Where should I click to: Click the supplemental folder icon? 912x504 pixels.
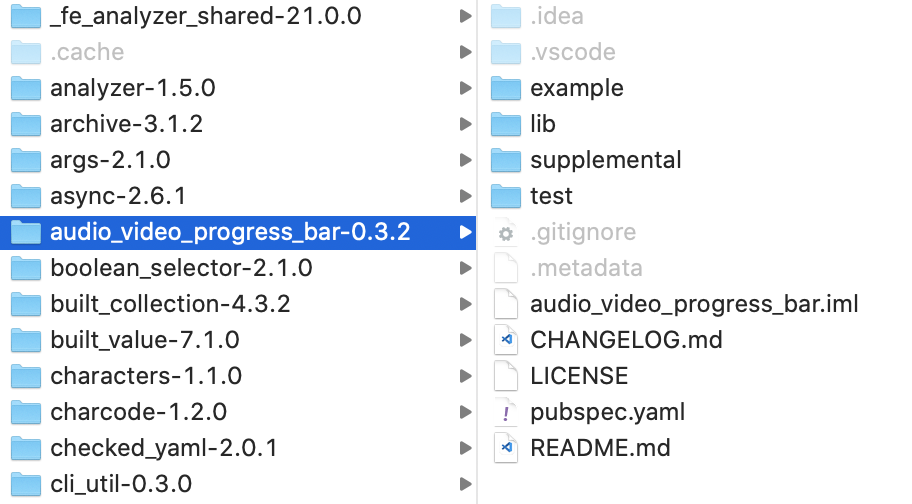(507, 160)
